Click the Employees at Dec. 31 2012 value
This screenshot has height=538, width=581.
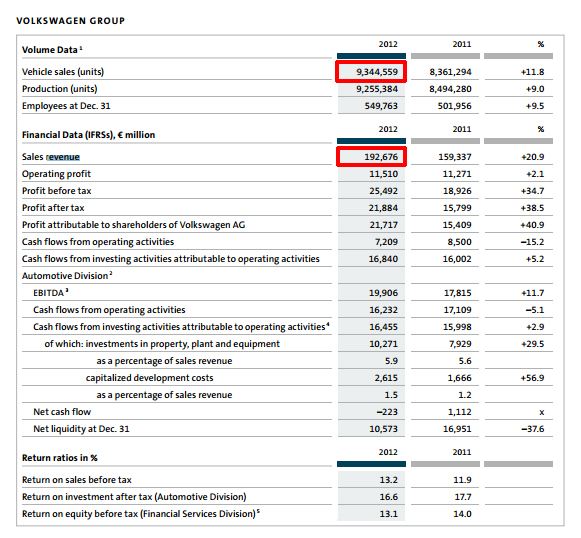click(381, 106)
